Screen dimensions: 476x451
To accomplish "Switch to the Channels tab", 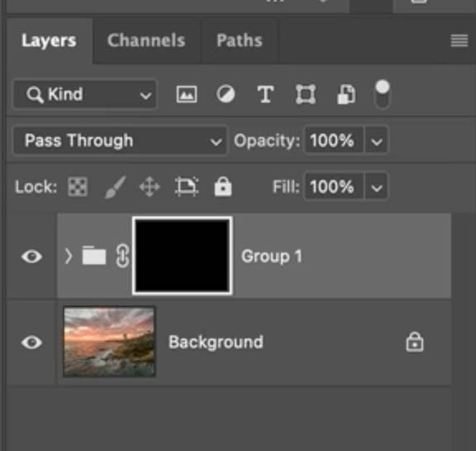I will tap(146, 40).
